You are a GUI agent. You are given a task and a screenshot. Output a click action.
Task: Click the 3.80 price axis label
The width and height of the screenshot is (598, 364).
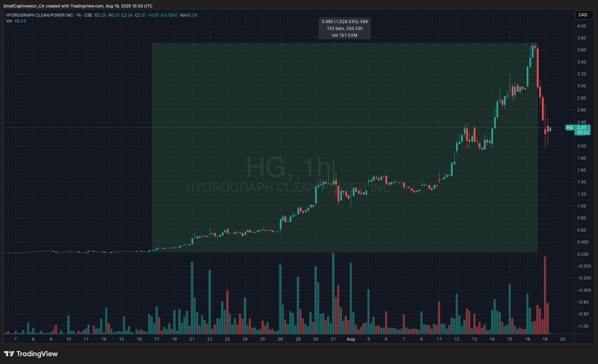pos(582,38)
